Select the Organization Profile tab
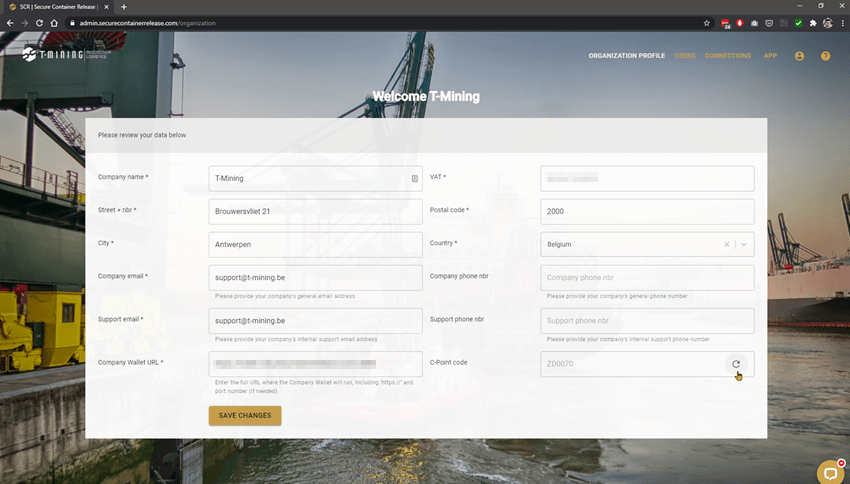Screen dimensions: 850x484 (x=626, y=56)
